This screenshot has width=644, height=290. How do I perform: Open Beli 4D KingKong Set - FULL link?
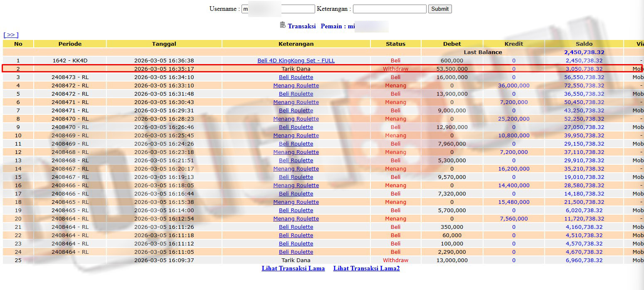coord(296,60)
